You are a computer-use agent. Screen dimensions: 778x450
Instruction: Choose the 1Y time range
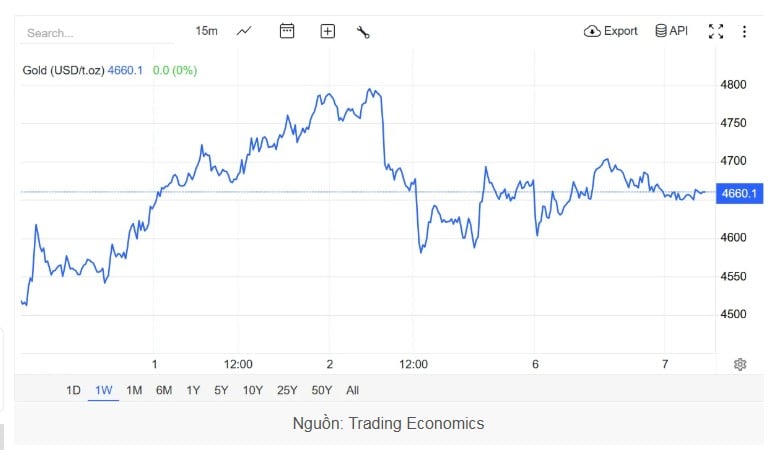click(x=193, y=390)
